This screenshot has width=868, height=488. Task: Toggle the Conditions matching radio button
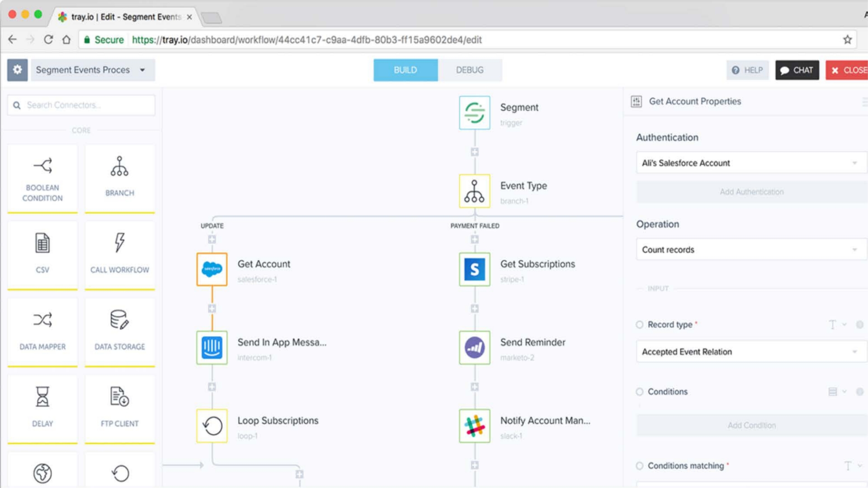coord(639,466)
